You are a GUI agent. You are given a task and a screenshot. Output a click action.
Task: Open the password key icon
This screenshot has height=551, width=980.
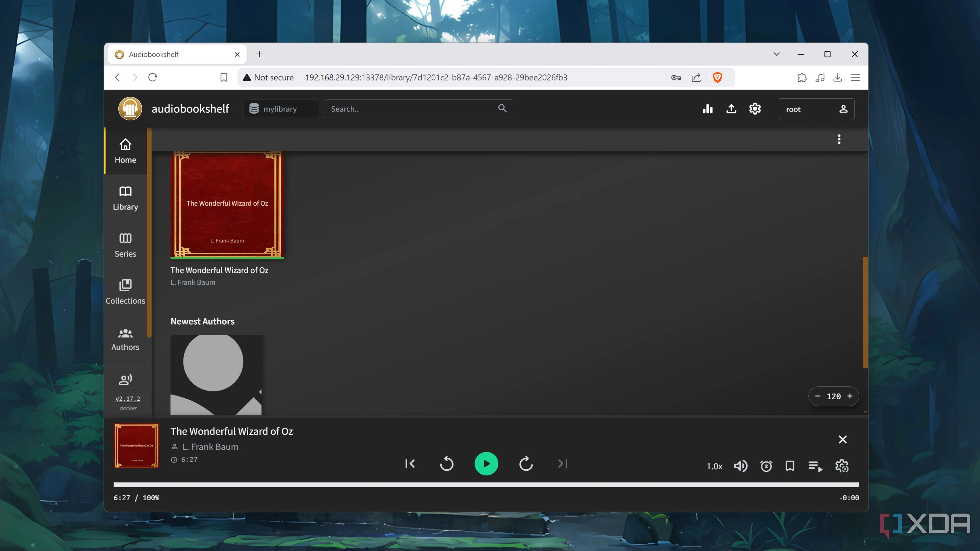[676, 78]
